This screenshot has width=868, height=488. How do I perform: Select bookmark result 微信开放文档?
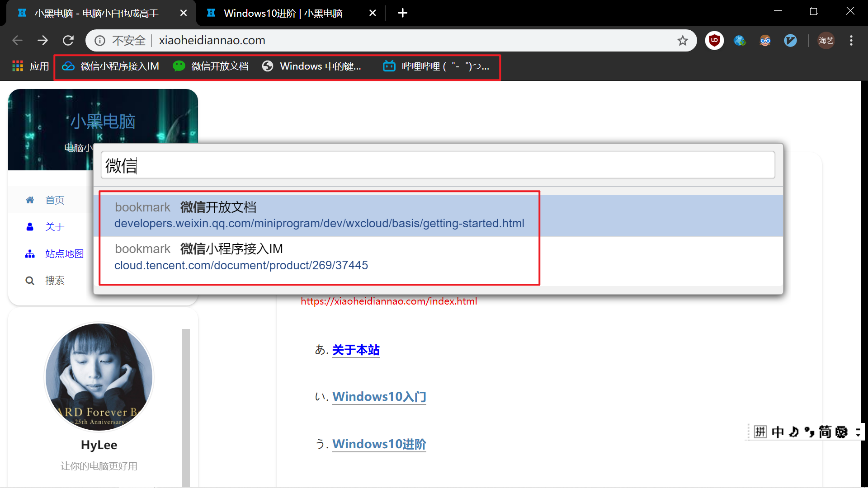319,216
